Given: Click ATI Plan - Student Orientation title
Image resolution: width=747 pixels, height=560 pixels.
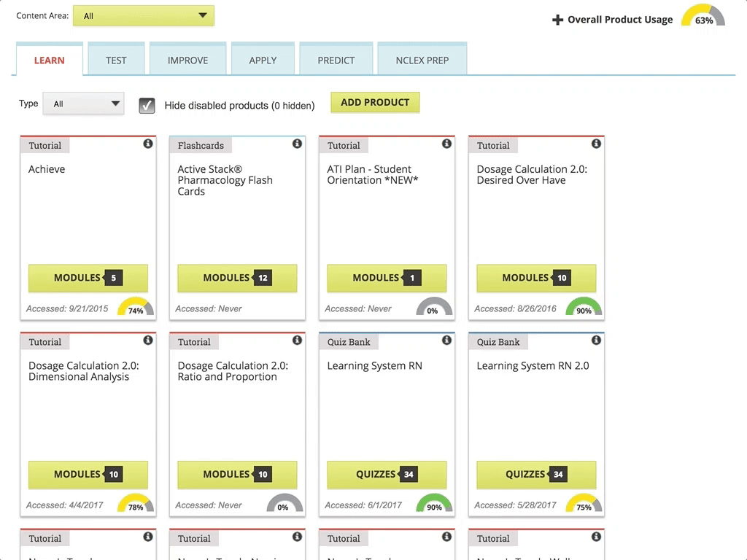Looking at the screenshot, I should (x=373, y=175).
